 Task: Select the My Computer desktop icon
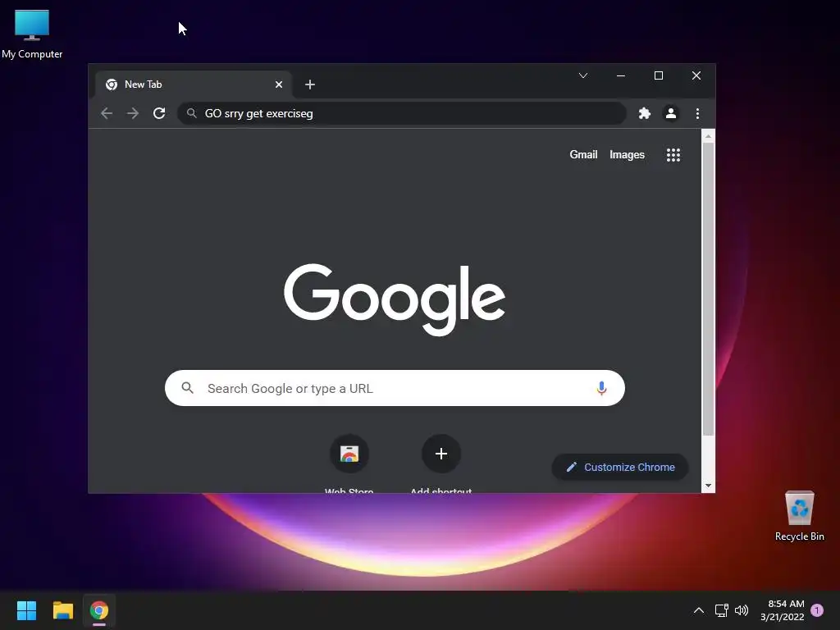[x=32, y=34]
